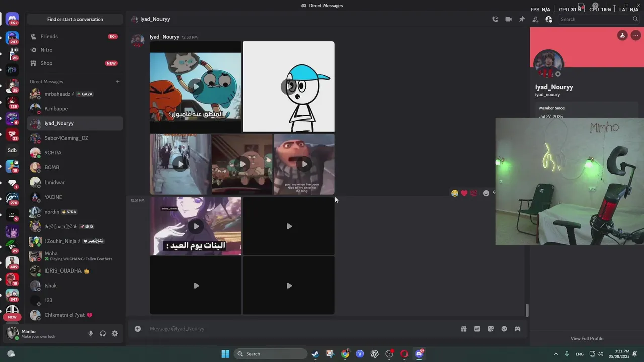Open DM with Moha playing WUCHANG
This screenshot has height=362, width=644.
75,256
